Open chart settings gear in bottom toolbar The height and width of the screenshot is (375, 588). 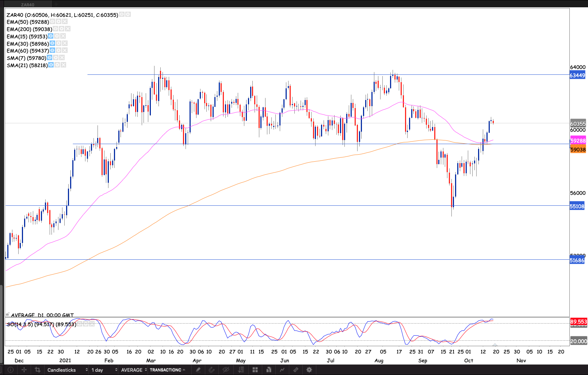(309, 370)
